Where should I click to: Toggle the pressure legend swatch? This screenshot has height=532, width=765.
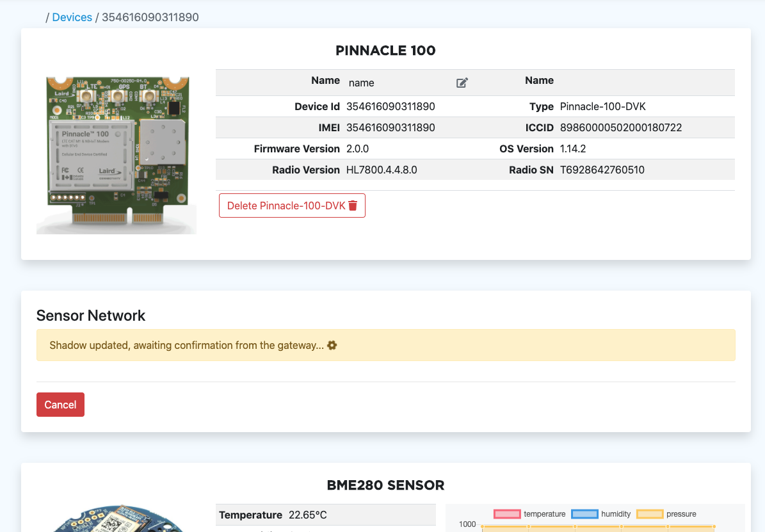650,514
